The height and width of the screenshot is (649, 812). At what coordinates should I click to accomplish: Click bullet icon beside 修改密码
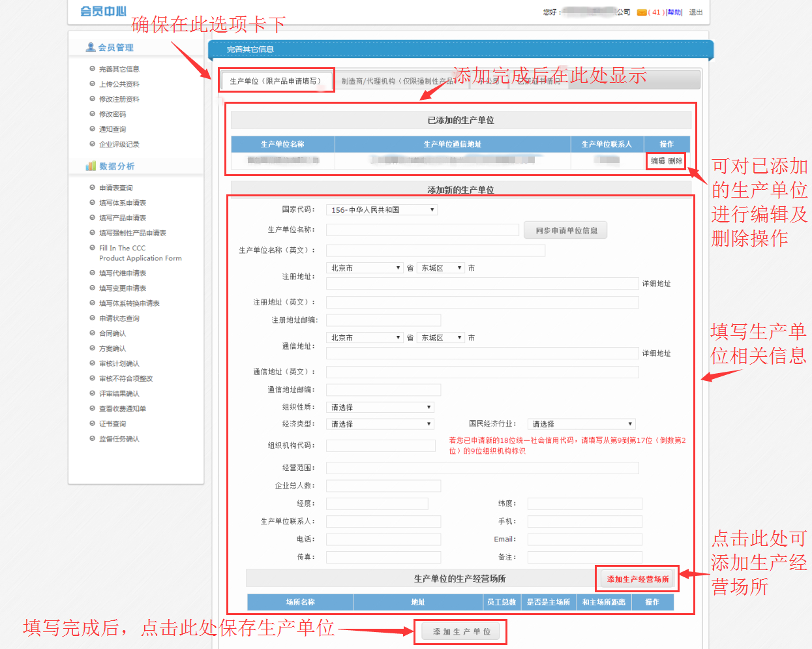click(x=93, y=113)
